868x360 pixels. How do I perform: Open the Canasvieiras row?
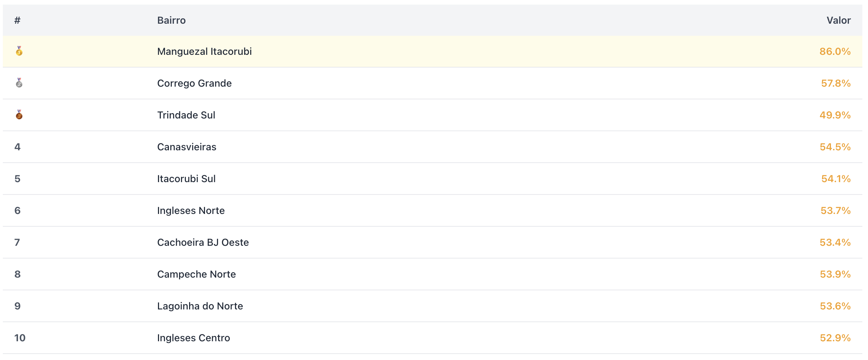point(187,147)
